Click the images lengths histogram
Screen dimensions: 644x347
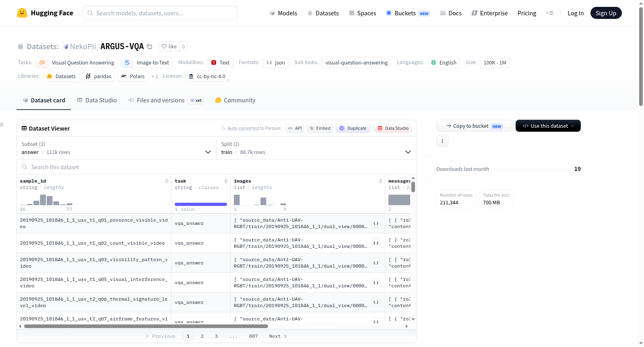(x=260, y=200)
